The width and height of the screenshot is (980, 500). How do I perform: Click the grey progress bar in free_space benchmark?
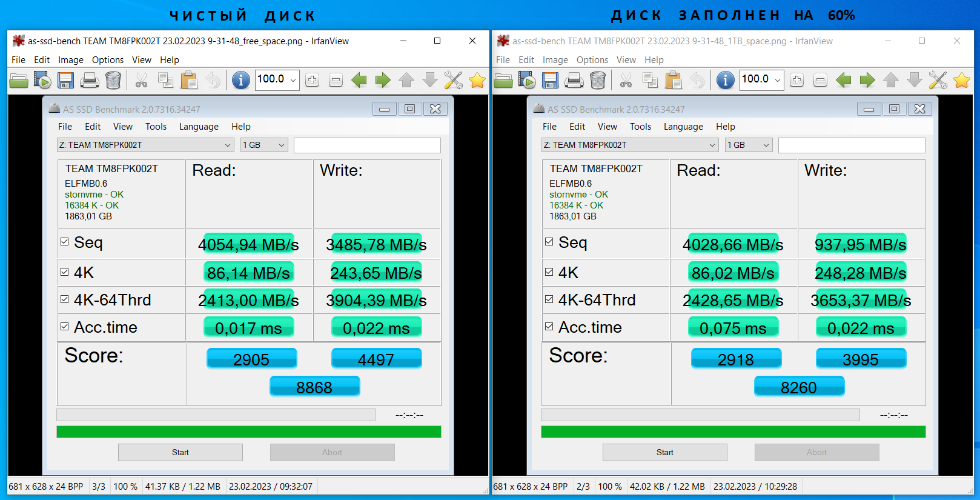(x=216, y=415)
